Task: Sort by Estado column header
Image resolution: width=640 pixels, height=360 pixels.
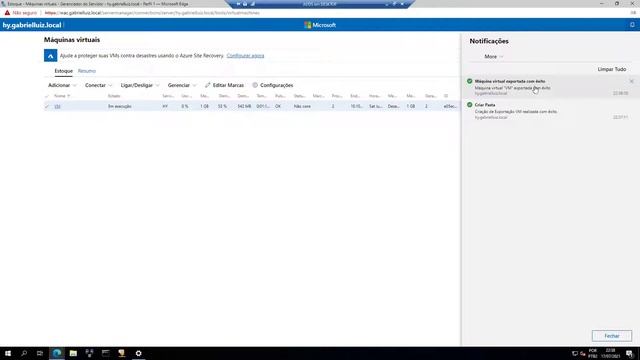Action: pos(114,96)
